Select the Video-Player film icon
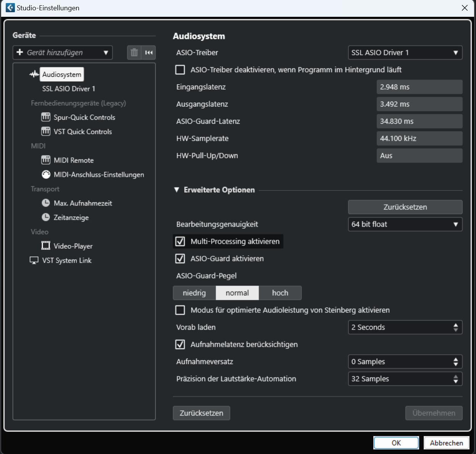The height and width of the screenshot is (454, 476). coord(46,246)
